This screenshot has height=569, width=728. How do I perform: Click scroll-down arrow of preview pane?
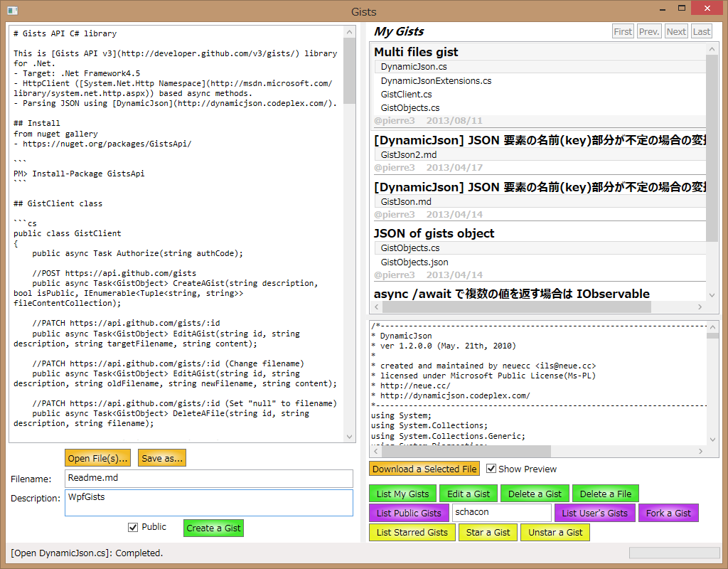click(712, 440)
